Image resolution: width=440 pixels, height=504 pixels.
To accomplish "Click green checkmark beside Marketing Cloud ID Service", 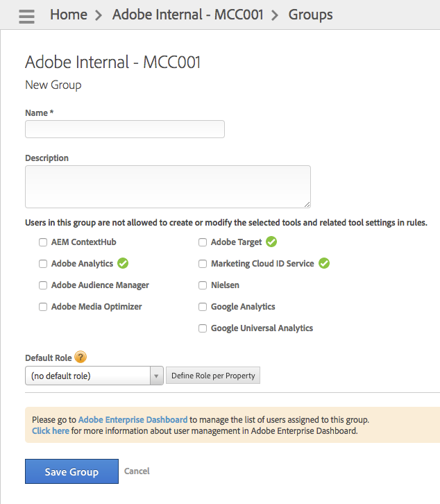I will [x=324, y=264].
